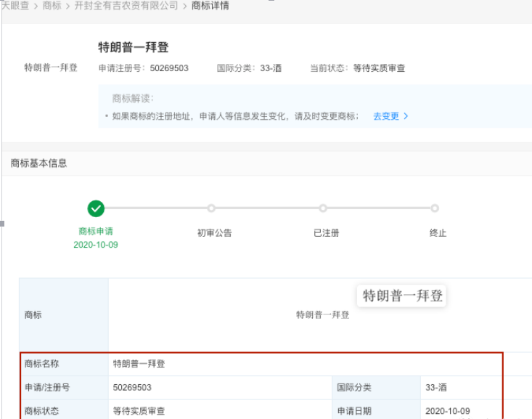This screenshot has height=419, width=532.
Task: Click the 50269503 registration number in table
Action: pos(132,388)
